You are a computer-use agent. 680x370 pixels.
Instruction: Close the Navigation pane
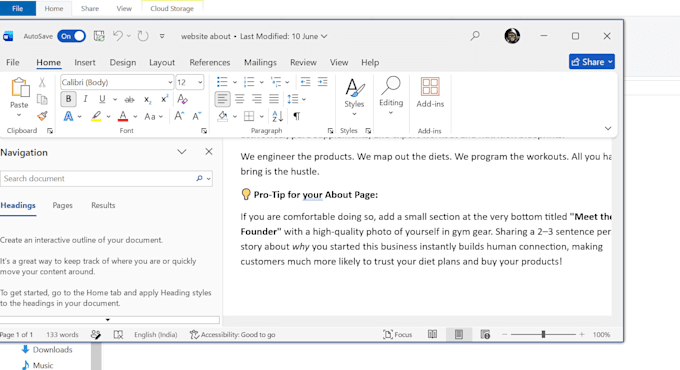(209, 151)
